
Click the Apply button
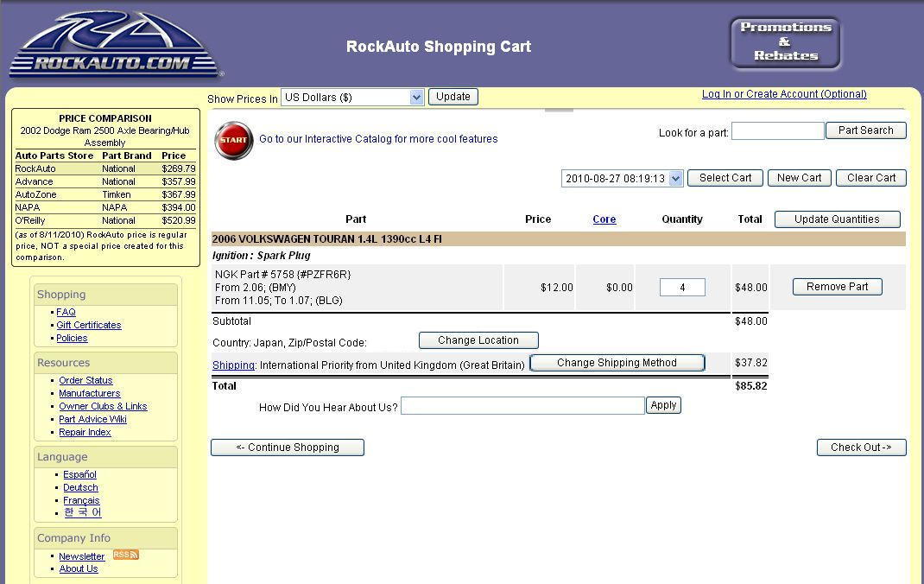click(x=663, y=405)
